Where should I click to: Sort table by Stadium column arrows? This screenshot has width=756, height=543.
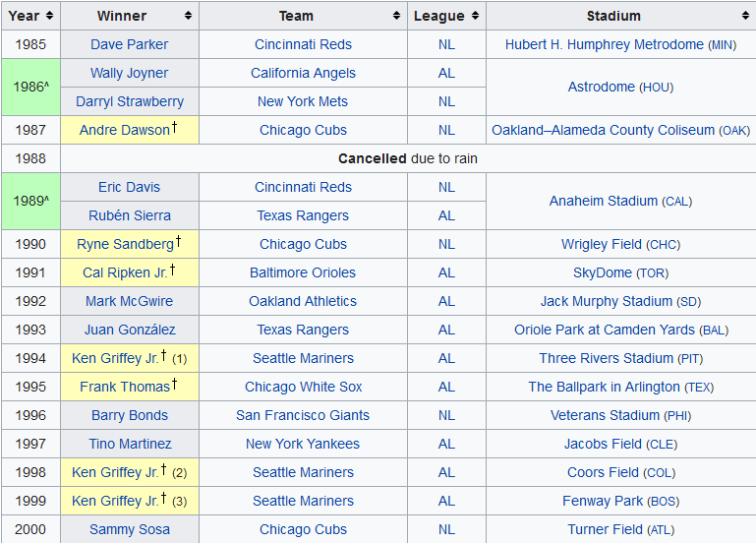tap(745, 16)
